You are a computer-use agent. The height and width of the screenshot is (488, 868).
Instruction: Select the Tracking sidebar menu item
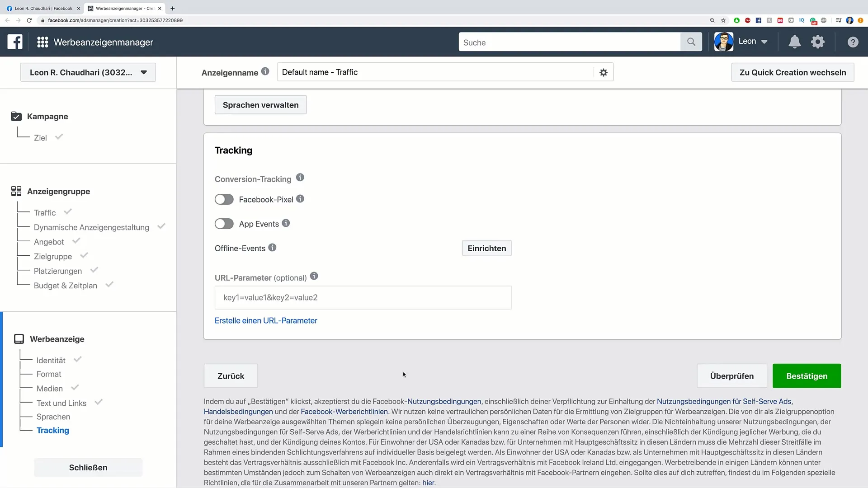click(x=52, y=430)
